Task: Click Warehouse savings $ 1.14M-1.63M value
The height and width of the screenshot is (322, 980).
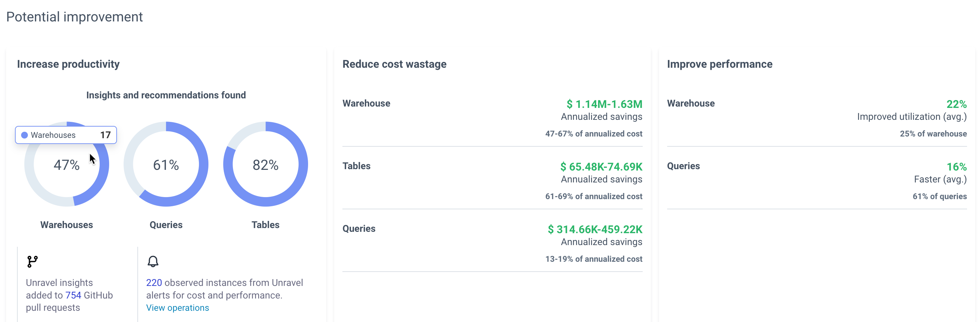Action: click(604, 104)
